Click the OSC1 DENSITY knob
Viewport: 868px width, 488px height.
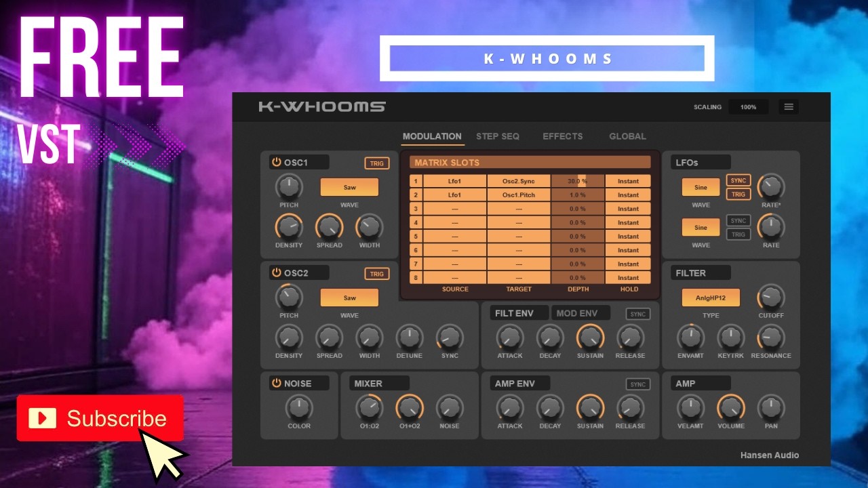[x=289, y=226]
